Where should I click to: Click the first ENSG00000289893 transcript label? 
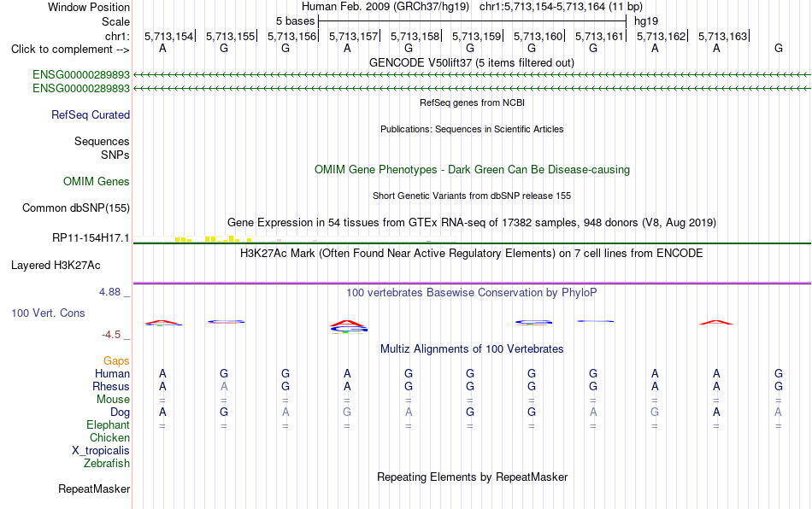[81, 75]
